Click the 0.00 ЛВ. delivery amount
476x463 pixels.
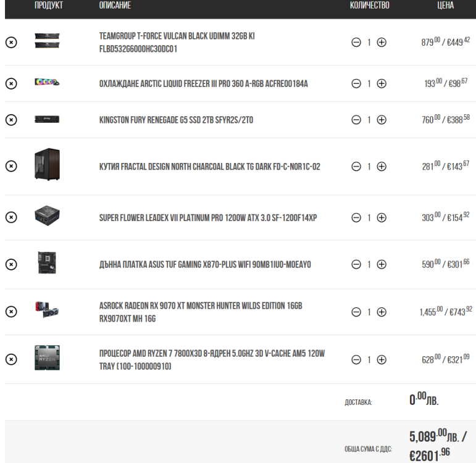coord(424,399)
